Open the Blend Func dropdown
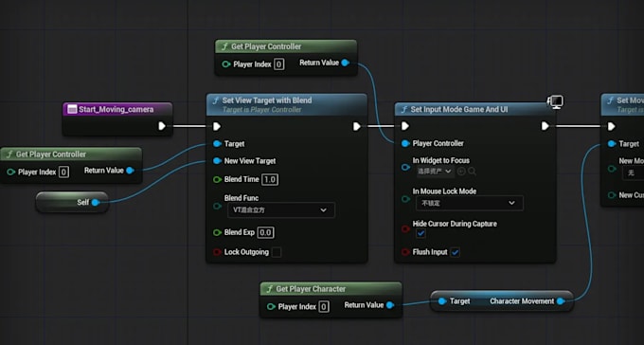The image size is (644, 345). pyautogui.click(x=281, y=210)
